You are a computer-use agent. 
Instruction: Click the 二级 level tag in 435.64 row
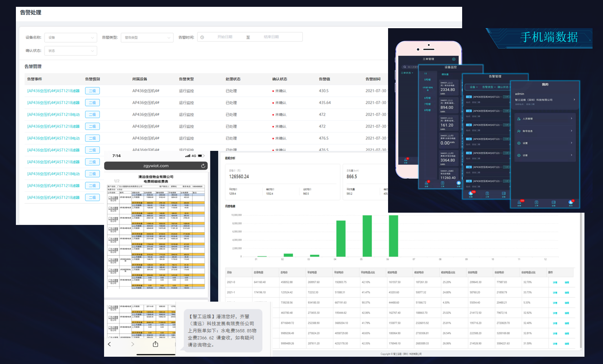pos(92,103)
